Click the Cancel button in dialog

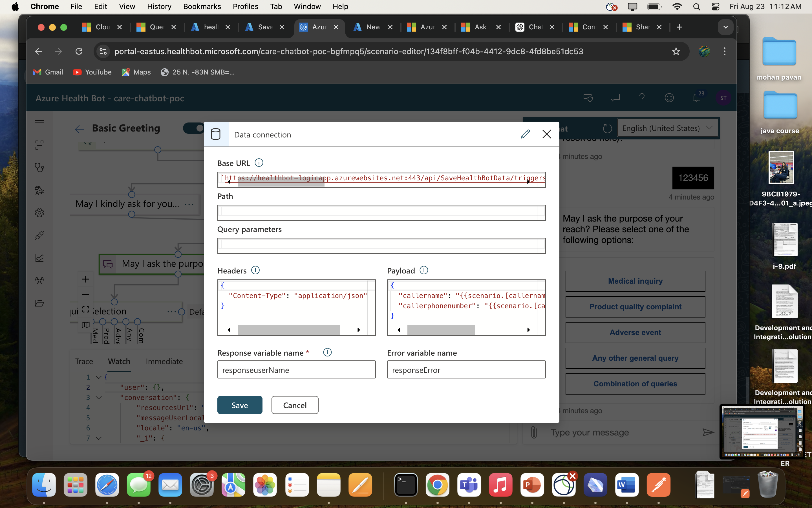point(295,405)
